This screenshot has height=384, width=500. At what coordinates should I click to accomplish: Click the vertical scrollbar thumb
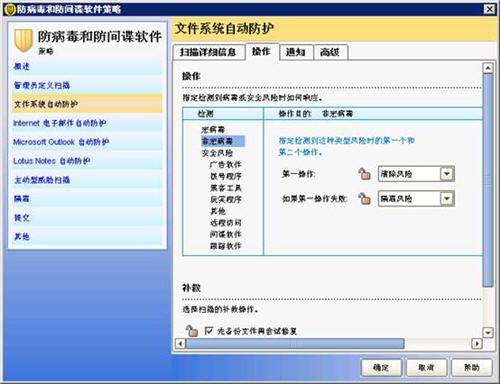[488, 180]
